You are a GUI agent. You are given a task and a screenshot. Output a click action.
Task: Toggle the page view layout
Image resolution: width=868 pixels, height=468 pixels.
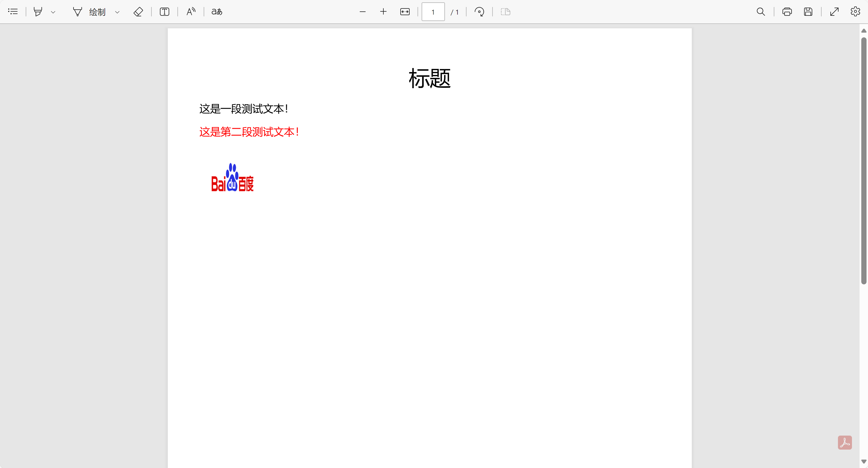tap(505, 11)
